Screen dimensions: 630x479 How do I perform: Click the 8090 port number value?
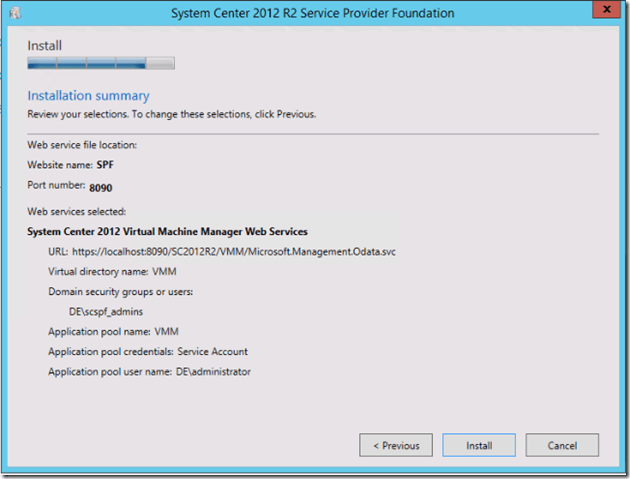[103, 187]
